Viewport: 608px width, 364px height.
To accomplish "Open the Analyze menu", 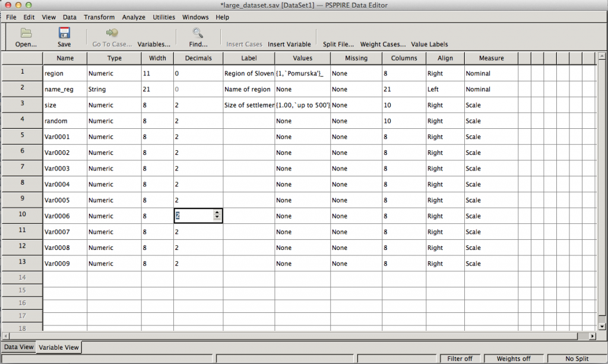I will pos(134,17).
